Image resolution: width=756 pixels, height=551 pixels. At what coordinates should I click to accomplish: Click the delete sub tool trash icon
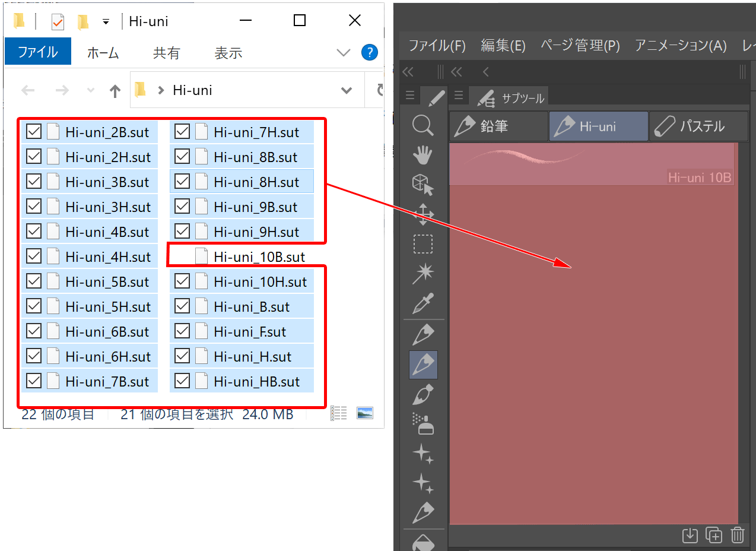[737, 535]
